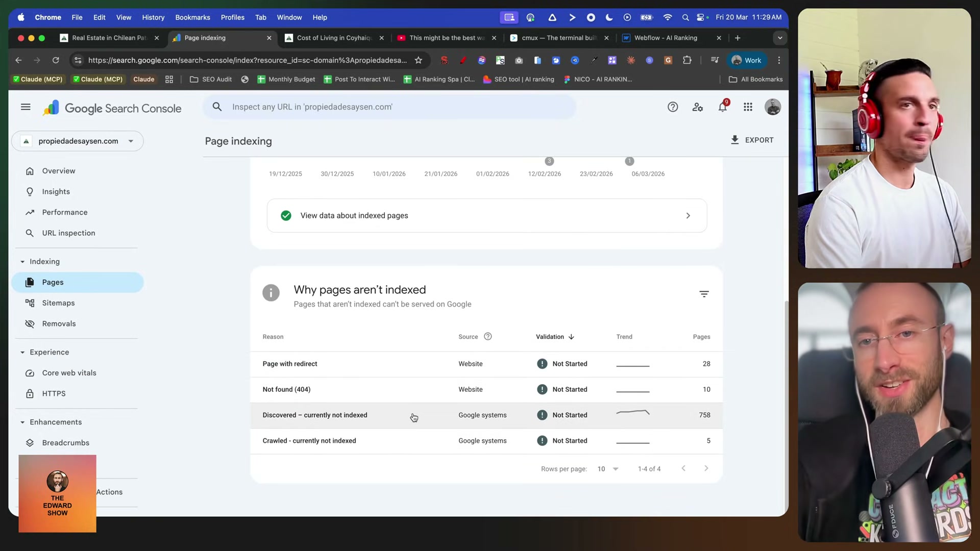Collapse the Enhancements sidebar section
Image resolution: width=980 pixels, height=551 pixels.
[x=22, y=422]
